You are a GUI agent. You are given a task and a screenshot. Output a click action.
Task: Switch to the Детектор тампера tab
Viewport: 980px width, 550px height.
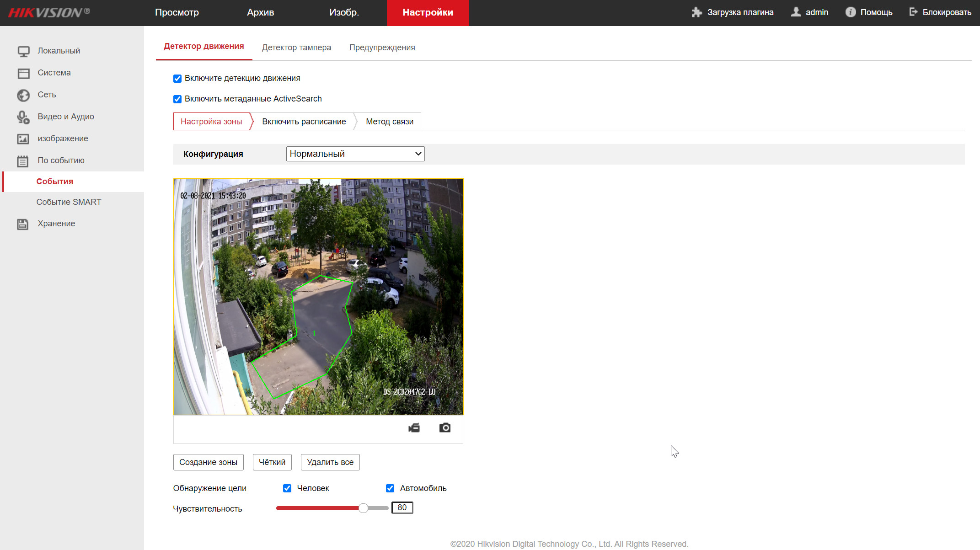[296, 48]
